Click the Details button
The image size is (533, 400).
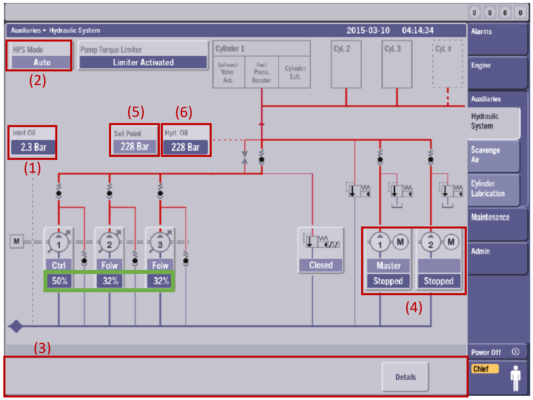click(x=405, y=377)
